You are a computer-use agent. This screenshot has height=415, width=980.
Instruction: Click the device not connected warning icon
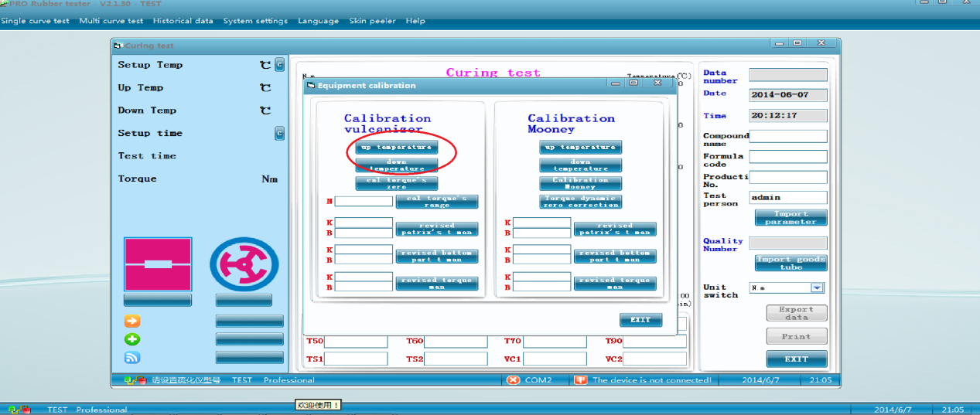(580, 380)
